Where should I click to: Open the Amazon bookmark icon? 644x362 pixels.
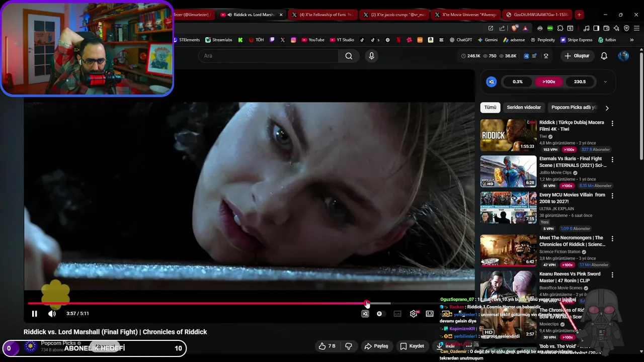pyautogui.click(x=431, y=40)
